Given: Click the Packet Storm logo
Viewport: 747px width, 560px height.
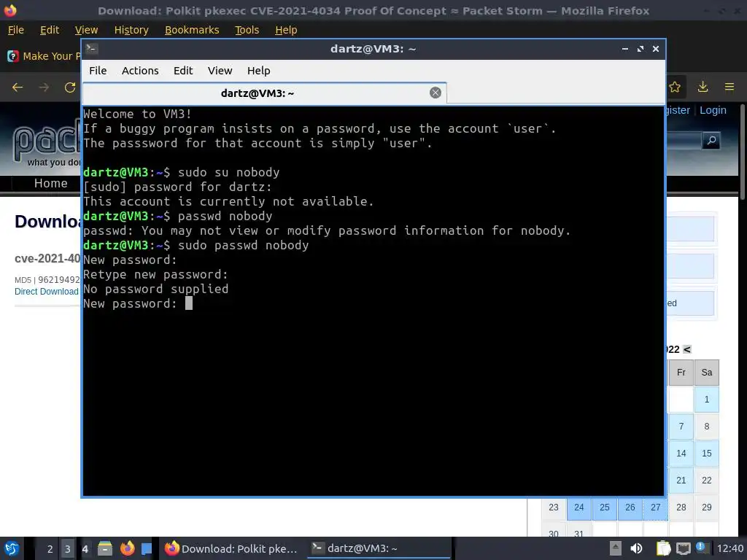Looking at the screenshot, I should (x=47, y=141).
